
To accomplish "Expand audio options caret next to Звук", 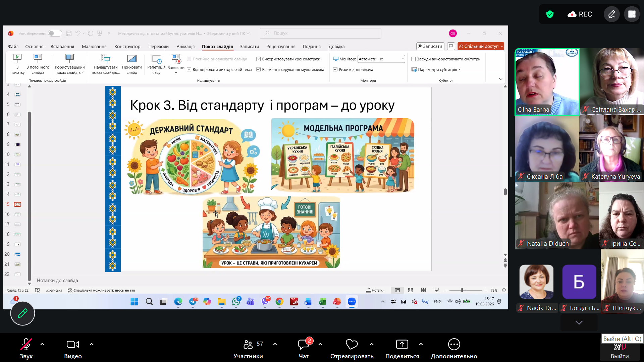I will click(x=42, y=344).
